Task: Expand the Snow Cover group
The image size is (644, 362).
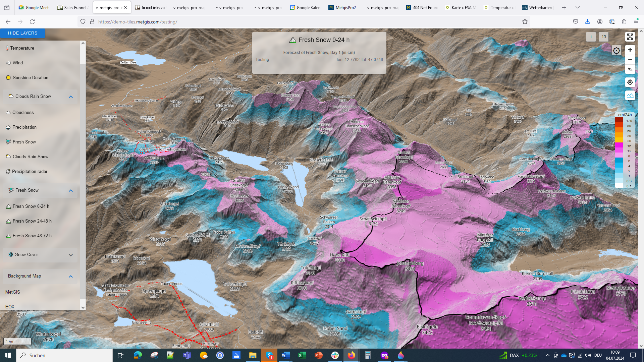Action: tap(70, 255)
